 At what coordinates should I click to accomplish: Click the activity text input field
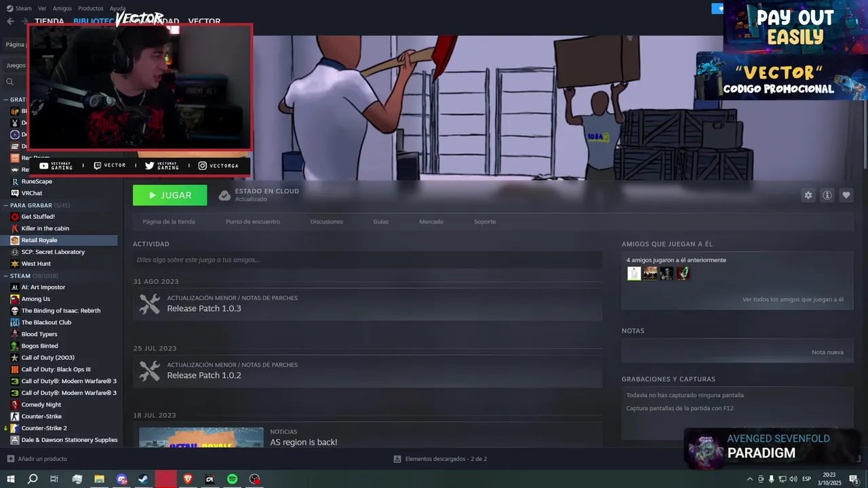368,260
